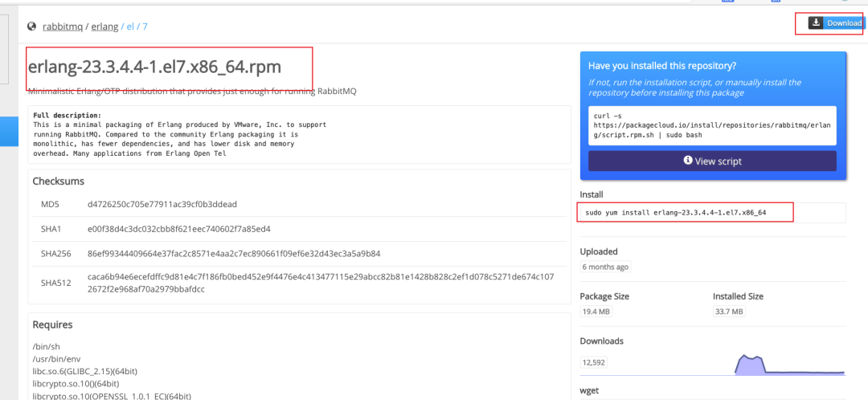The width and height of the screenshot is (868, 400).
Task: Click the /usr/bin/env entry under Requires
Action: (57, 357)
